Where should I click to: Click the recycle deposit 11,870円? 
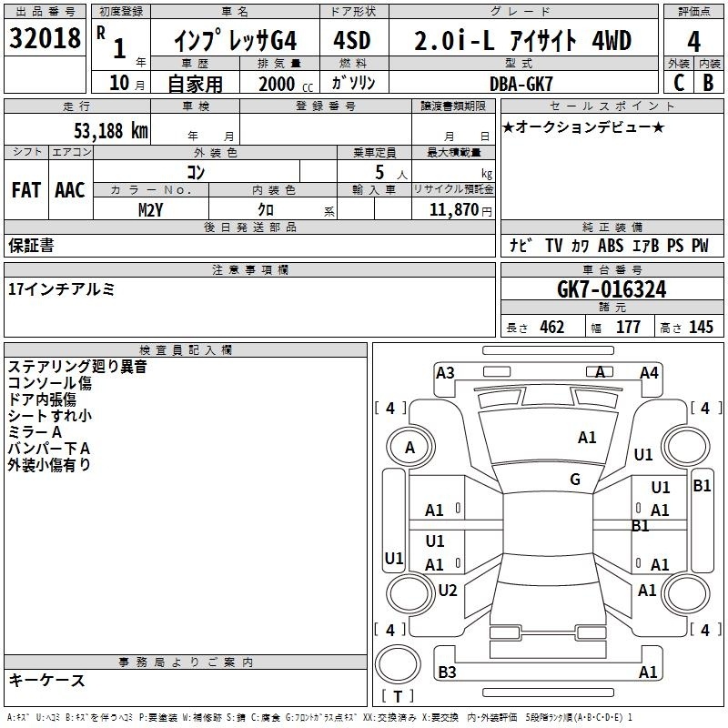coord(460,210)
